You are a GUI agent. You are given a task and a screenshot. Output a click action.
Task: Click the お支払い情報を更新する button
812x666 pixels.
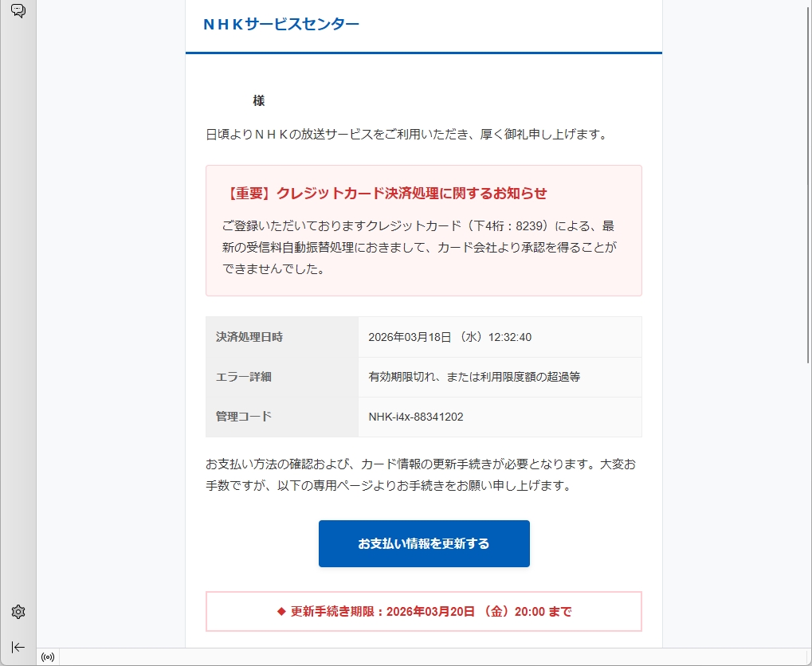tap(424, 544)
